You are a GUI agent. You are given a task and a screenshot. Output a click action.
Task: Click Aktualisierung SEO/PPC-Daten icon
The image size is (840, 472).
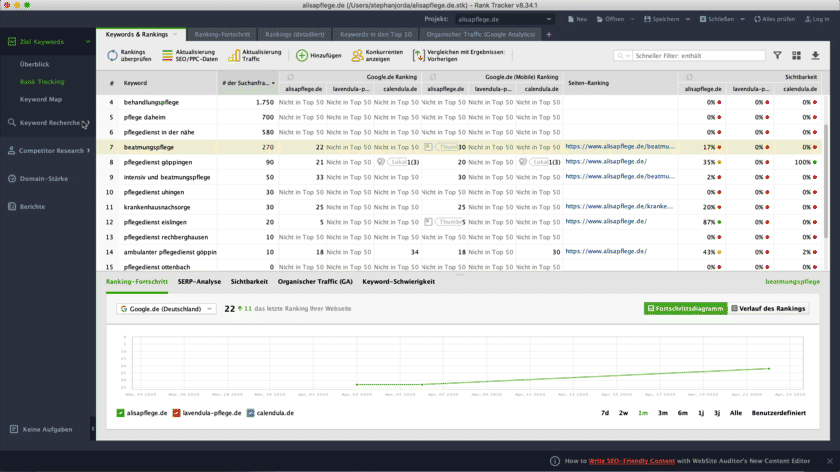(167, 55)
